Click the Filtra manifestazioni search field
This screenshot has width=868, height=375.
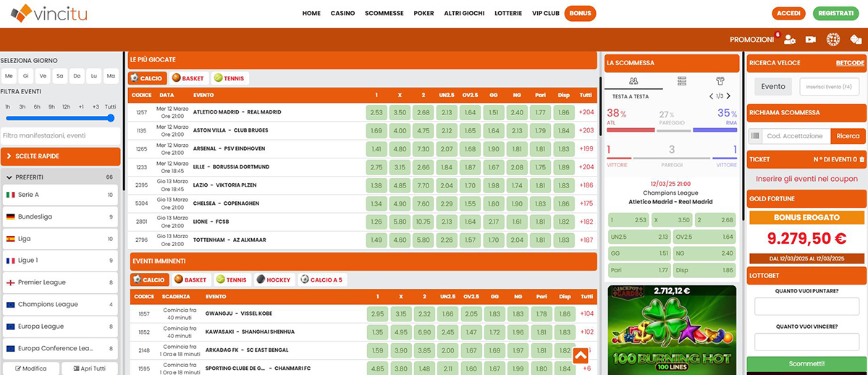coord(60,135)
